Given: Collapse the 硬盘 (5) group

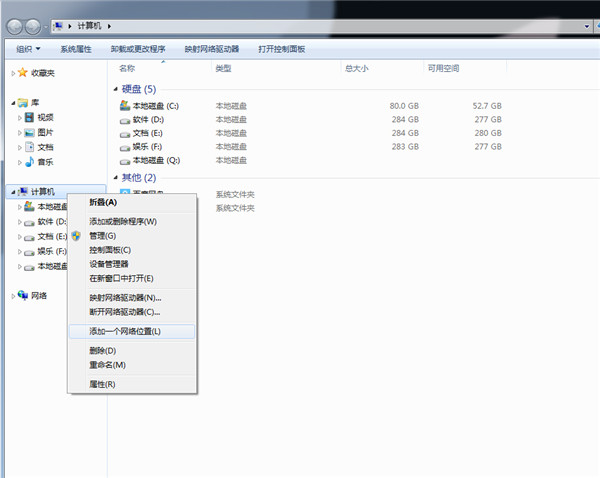Looking at the screenshot, I should pyautogui.click(x=113, y=89).
